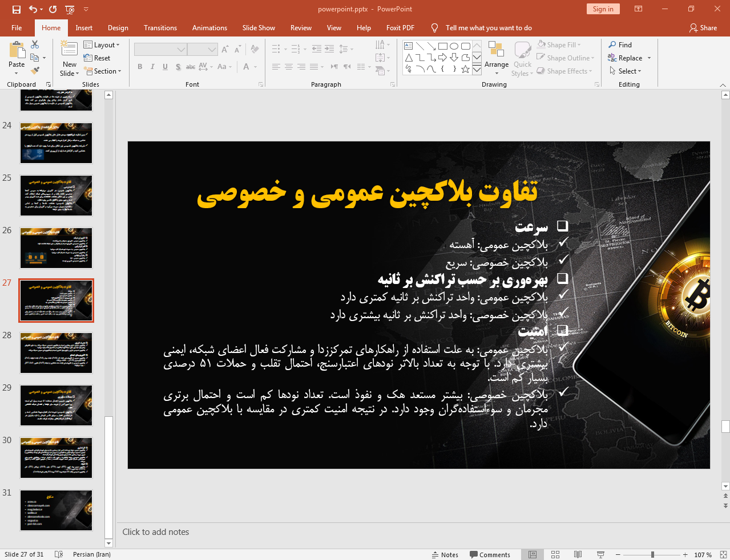Fit slide to current window
The width and height of the screenshot is (730, 560).
(x=723, y=554)
